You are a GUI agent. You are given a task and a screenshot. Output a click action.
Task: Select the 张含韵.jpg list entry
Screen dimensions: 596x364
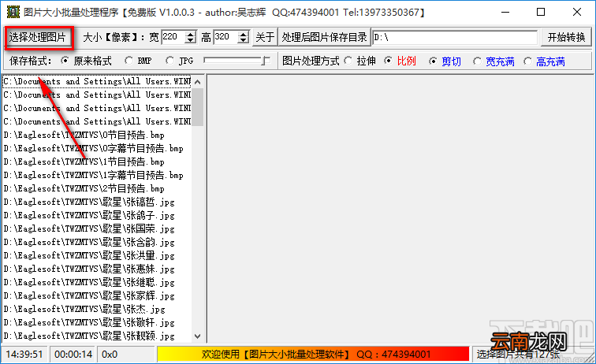click(x=97, y=242)
